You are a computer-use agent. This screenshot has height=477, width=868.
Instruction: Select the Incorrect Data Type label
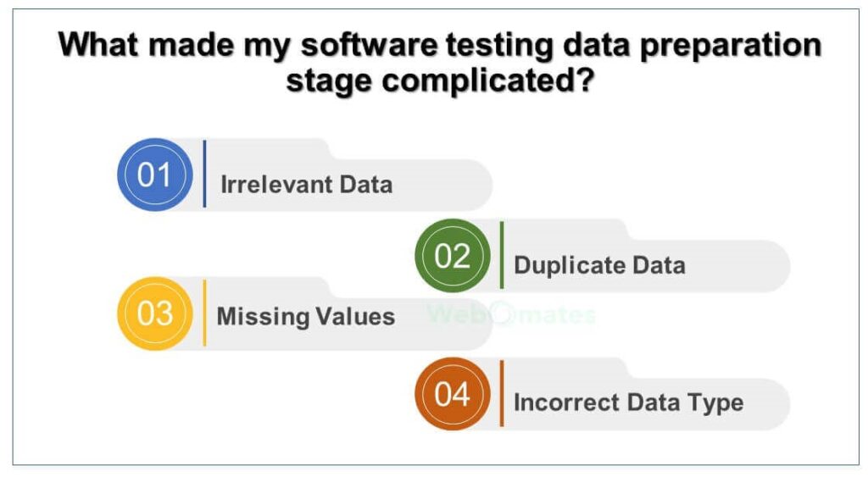point(628,402)
